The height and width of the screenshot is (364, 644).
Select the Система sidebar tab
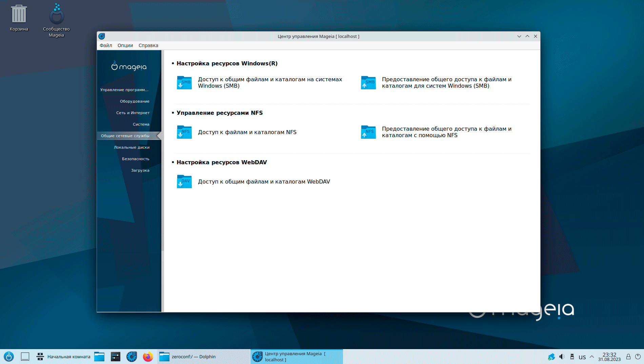(129, 124)
